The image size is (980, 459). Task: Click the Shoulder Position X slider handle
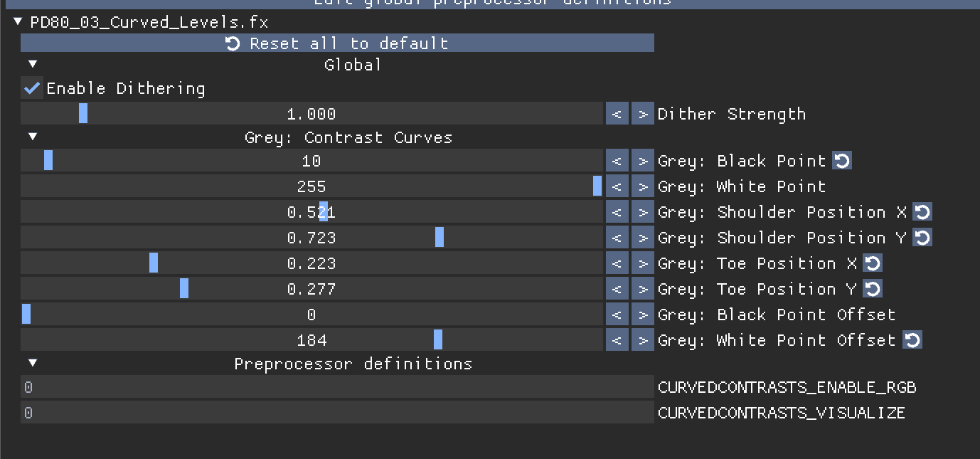coord(324,212)
